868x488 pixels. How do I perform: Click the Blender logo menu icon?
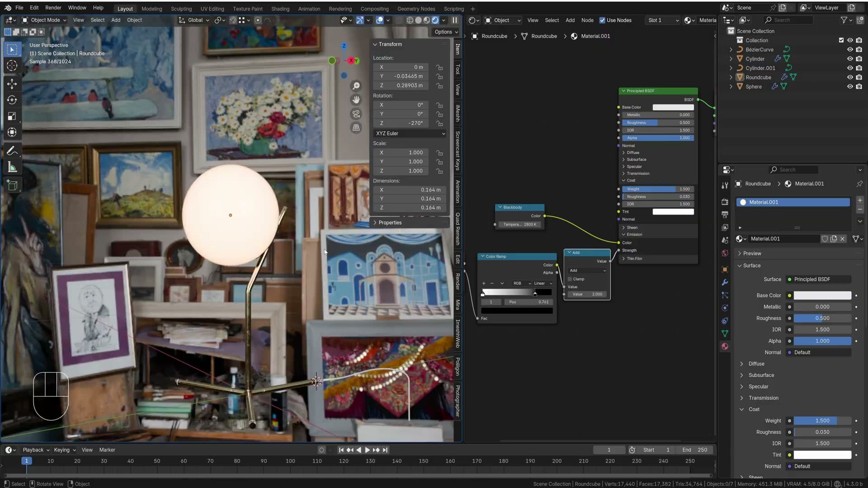pyautogui.click(x=8, y=8)
